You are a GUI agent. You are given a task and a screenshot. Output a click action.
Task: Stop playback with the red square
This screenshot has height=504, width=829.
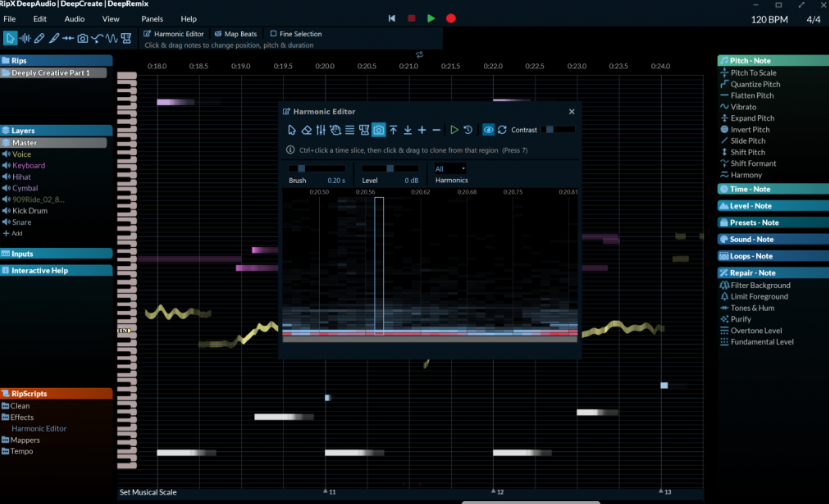(411, 19)
